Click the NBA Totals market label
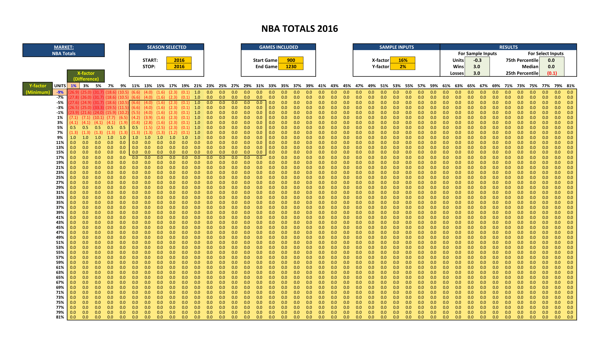600x364 pixels. click(64, 54)
